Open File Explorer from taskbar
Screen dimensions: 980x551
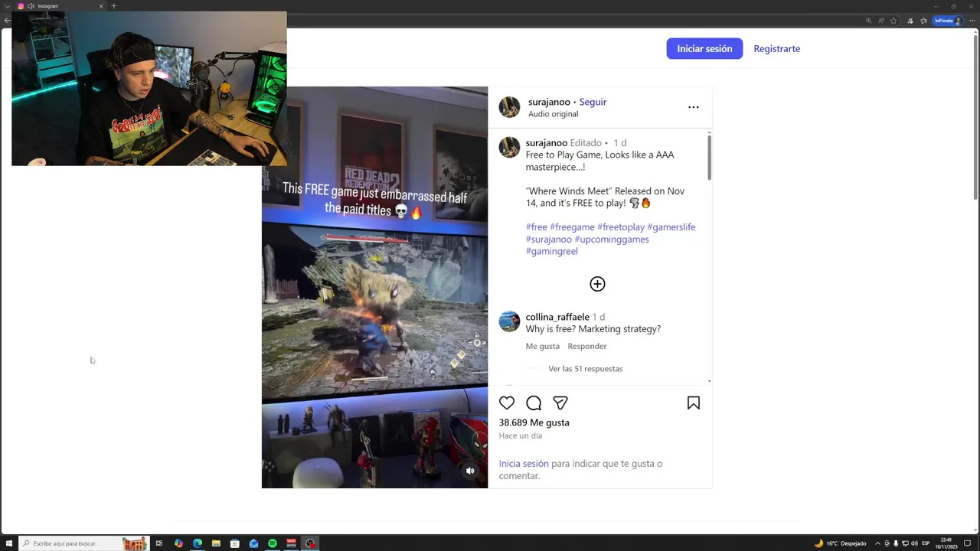(216, 543)
